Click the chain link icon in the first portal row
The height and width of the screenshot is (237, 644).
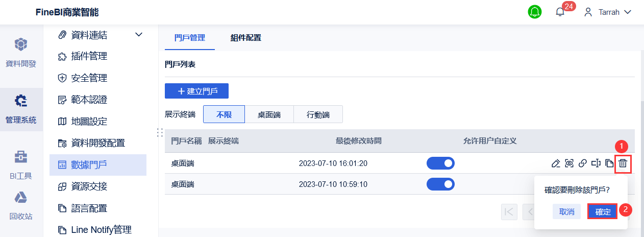pos(583,163)
